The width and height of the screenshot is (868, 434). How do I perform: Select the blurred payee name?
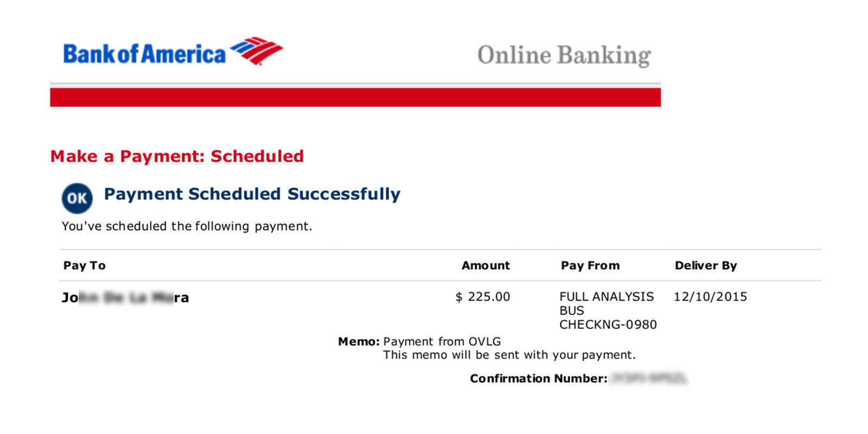click(x=125, y=297)
